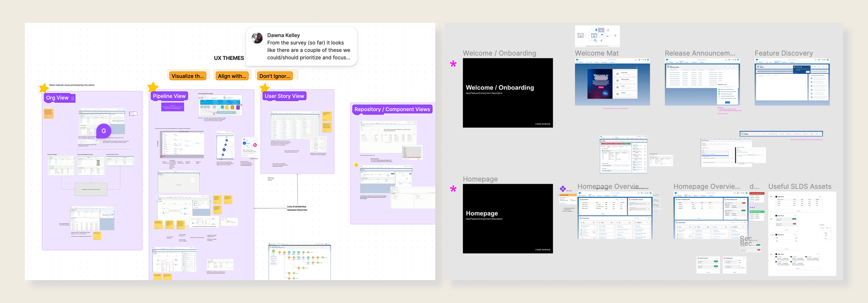This screenshot has width=868, height=303.
Task: Open the Useful SLDS Assets frame thumbnail
Action: coord(802,234)
